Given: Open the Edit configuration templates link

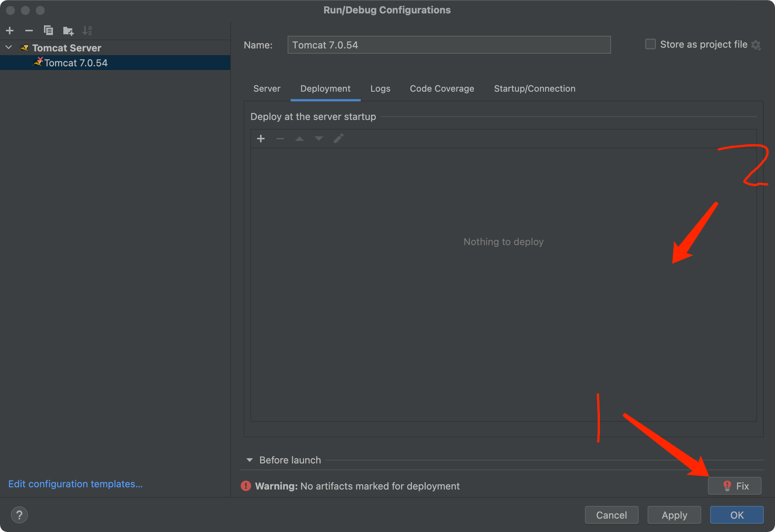Looking at the screenshot, I should point(75,484).
